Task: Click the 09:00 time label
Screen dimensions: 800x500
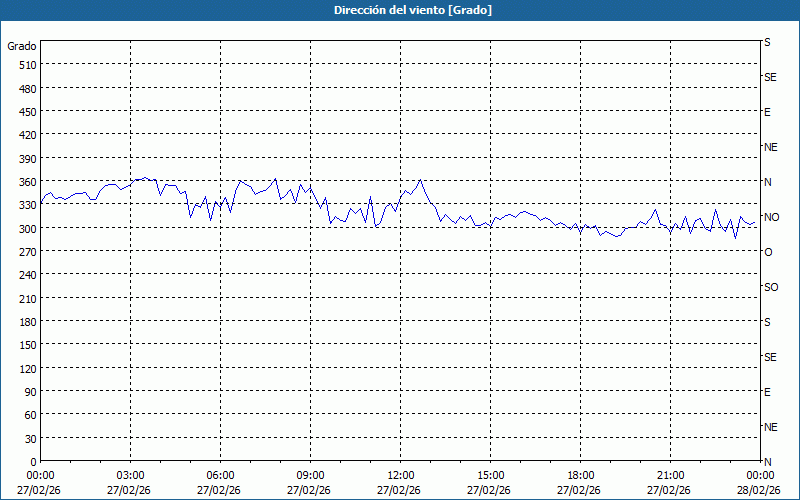Action: pyautogui.click(x=310, y=475)
